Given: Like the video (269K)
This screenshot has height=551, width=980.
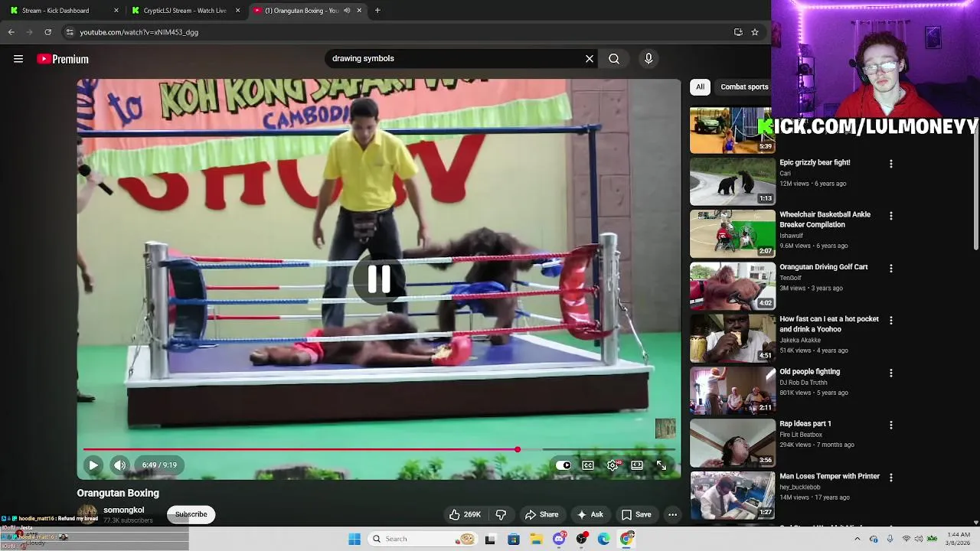Looking at the screenshot, I should [x=465, y=514].
